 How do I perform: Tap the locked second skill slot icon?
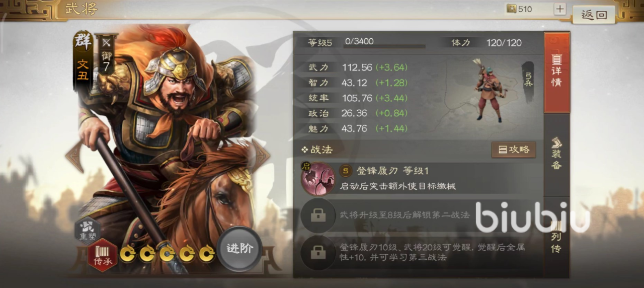point(318,215)
